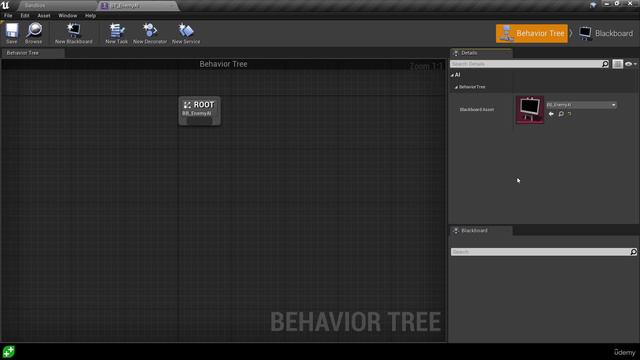Click the New Service icon
The image size is (640, 360).
[186, 33]
